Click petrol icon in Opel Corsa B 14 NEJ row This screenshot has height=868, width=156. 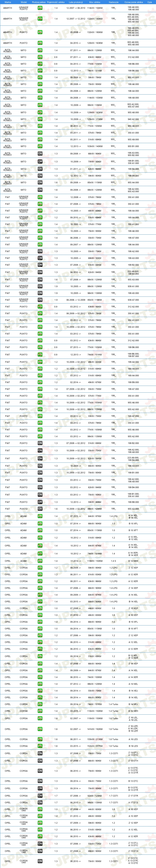(x=40, y=704)
